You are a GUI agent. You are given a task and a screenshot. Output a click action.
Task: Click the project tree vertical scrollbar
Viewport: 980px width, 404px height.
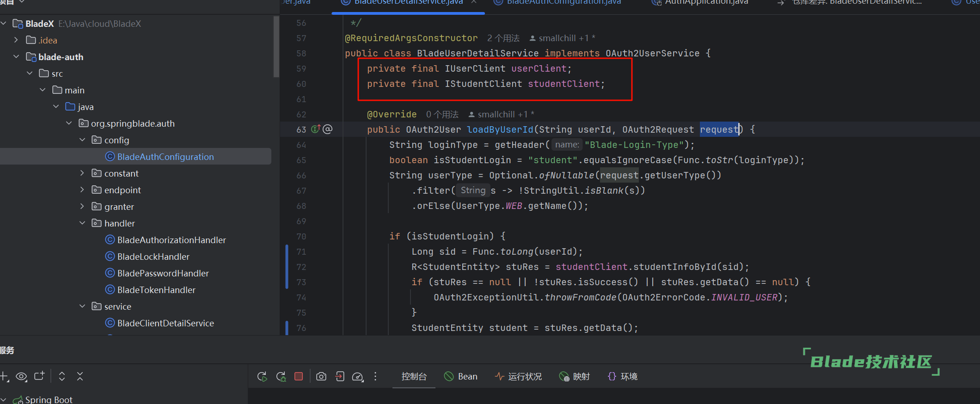pyautogui.click(x=276, y=46)
